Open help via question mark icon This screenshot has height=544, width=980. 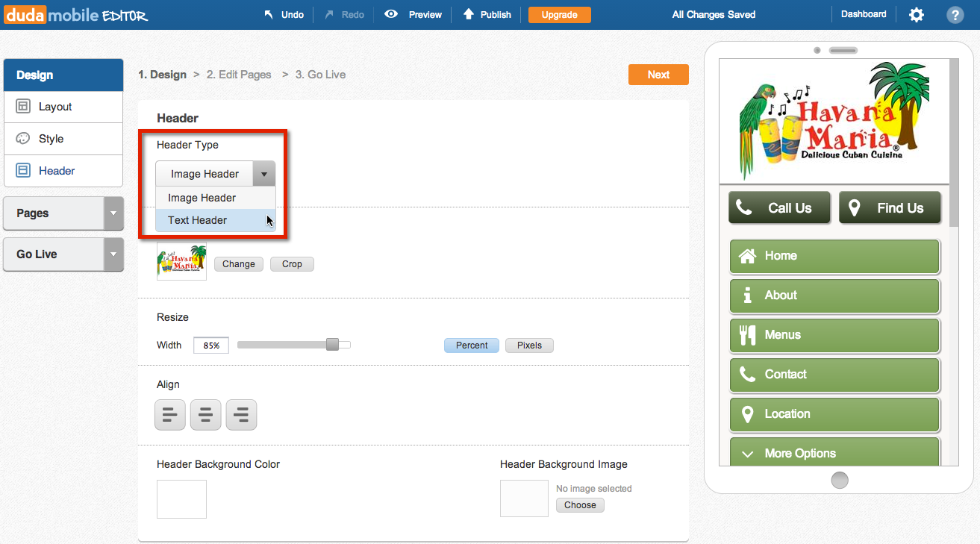[955, 14]
